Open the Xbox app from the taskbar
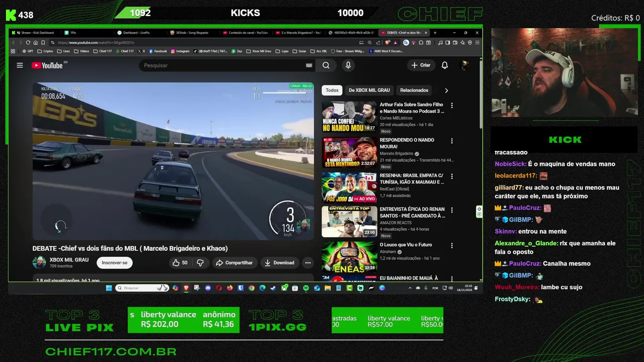 (284, 288)
